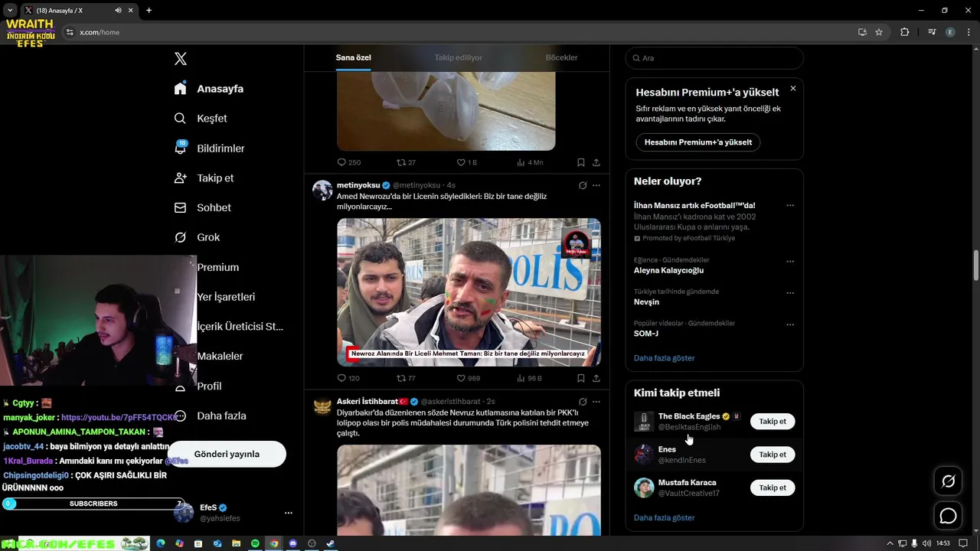Open options for Nevşin trend

[790, 292]
